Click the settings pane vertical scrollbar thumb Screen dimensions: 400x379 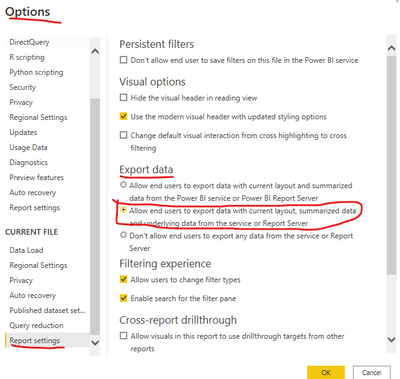tap(392, 166)
